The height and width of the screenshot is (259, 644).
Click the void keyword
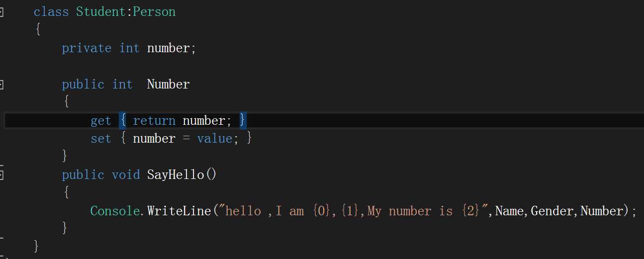[x=126, y=175]
